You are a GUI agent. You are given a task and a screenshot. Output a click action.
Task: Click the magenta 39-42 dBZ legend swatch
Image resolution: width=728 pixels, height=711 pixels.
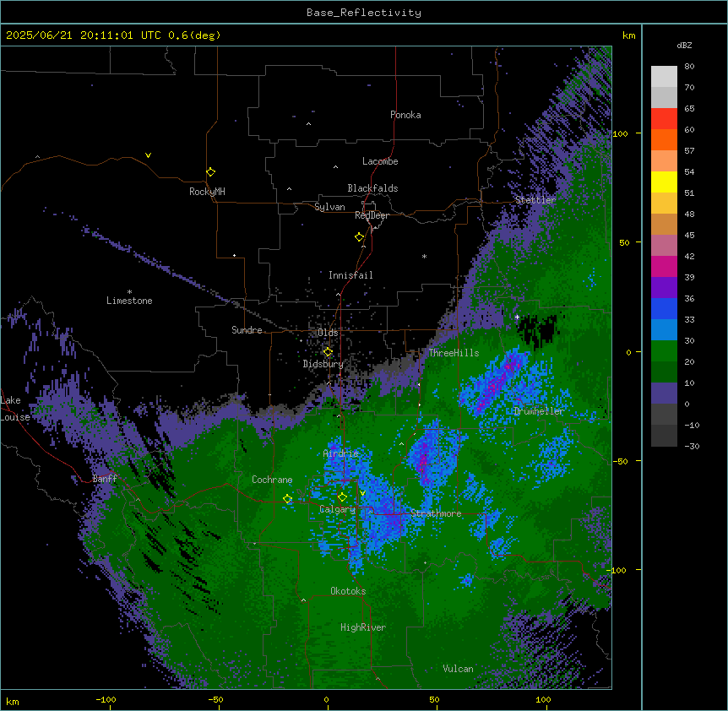click(664, 266)
